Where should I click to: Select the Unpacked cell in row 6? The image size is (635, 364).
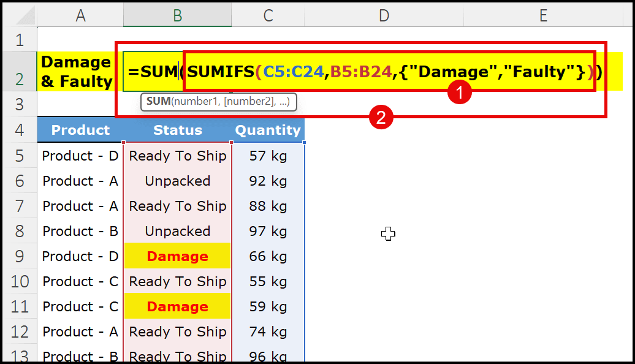coord(177,181)
